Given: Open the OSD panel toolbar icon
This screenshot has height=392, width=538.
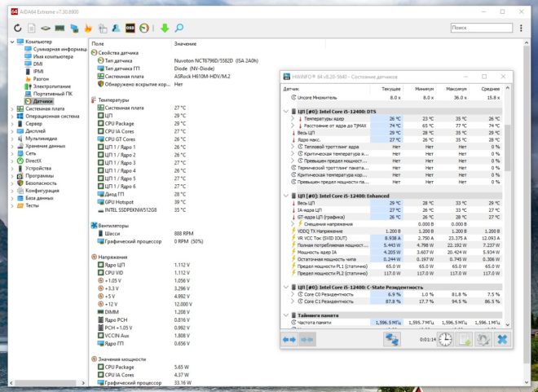Looking at the screenshot, I should 130,29.
